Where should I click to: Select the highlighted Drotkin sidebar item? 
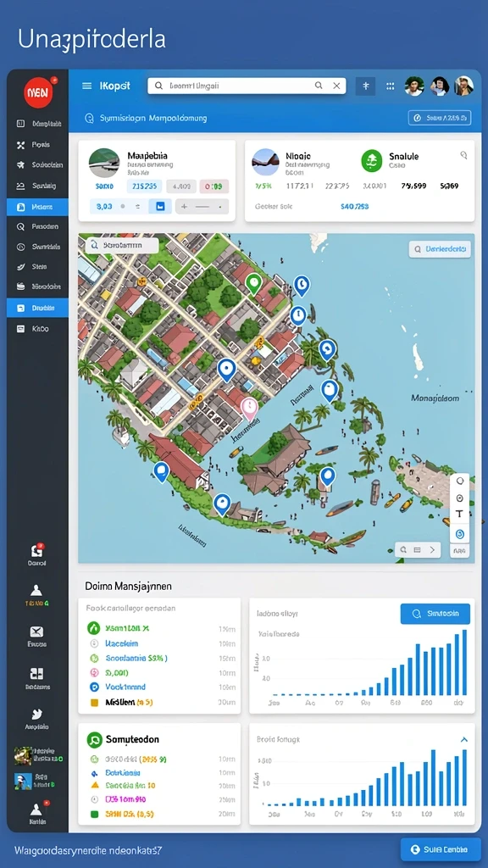tap(37, 308)
